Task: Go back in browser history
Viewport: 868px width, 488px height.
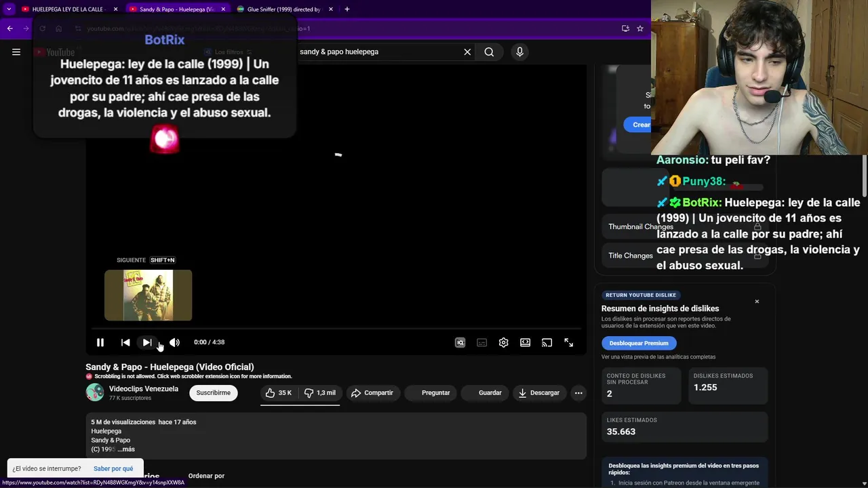Action: point(10,28)
